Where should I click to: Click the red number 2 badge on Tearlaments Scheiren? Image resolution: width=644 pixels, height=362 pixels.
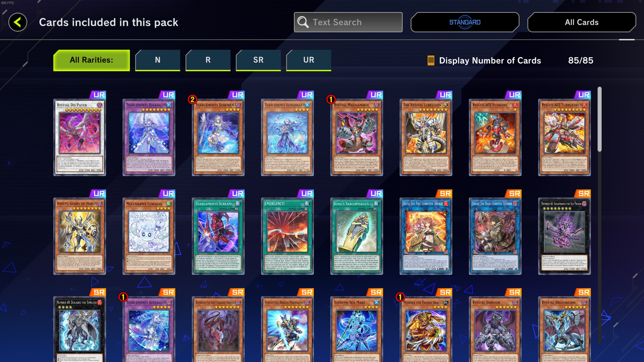193,100
